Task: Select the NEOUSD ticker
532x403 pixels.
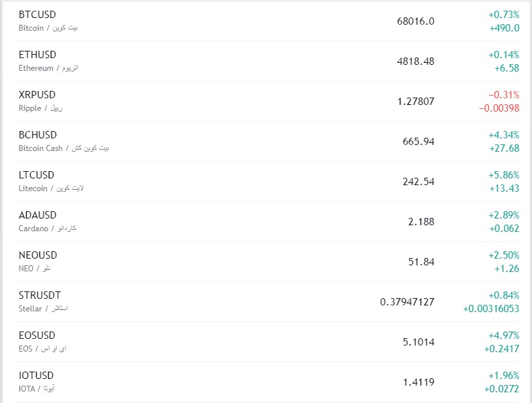Action: (x=38, y=255)
